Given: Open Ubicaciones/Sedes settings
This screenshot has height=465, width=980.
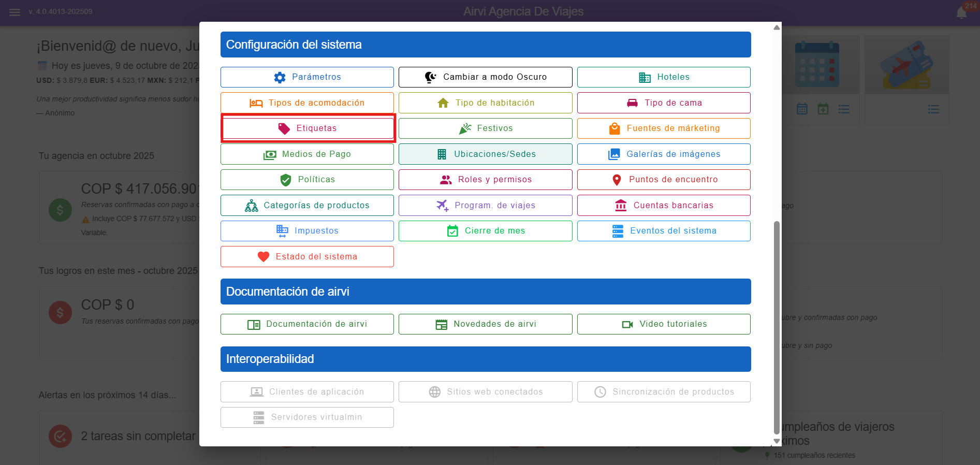Looking at the screenshot, I should pos(485,154).
